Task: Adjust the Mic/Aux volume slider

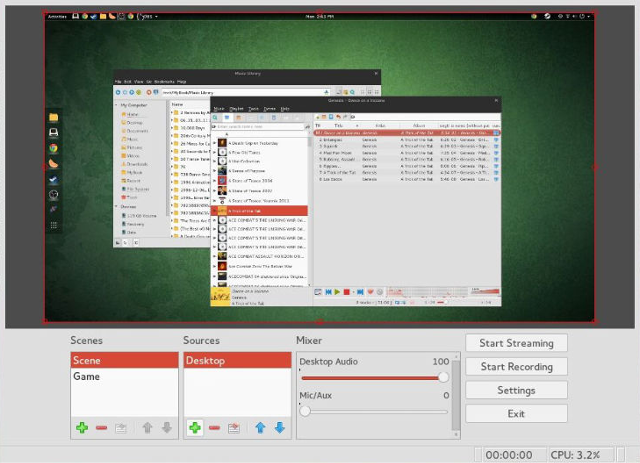Action: 374,411
